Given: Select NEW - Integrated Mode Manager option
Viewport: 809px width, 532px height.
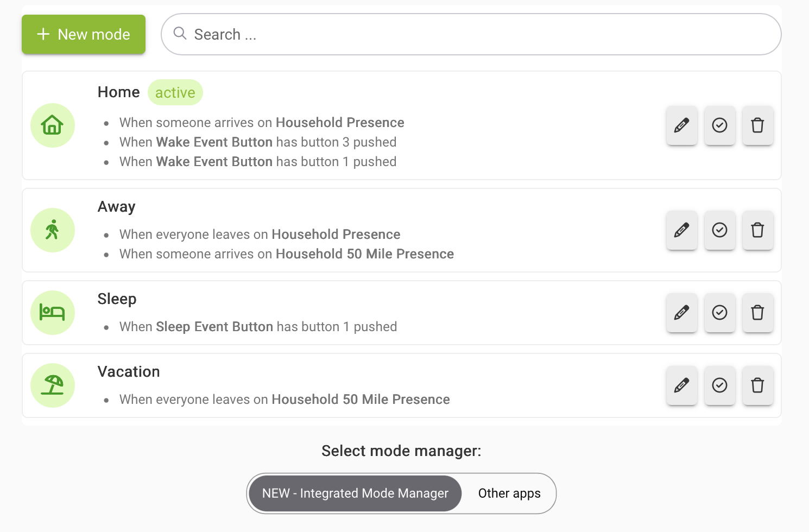Looking at the screenshot, I should pos(355,493).
